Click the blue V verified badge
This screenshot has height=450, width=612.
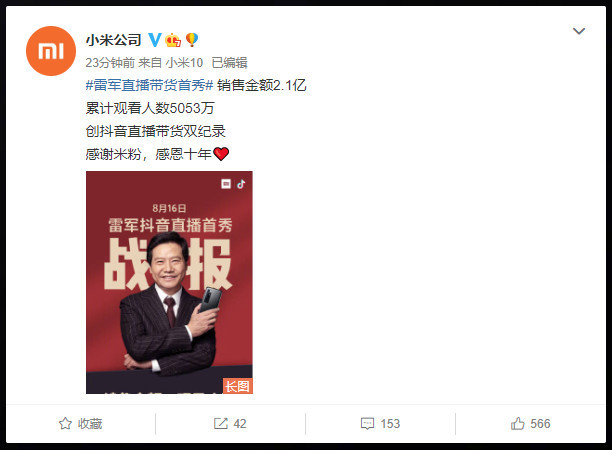[x=155, y=40]
